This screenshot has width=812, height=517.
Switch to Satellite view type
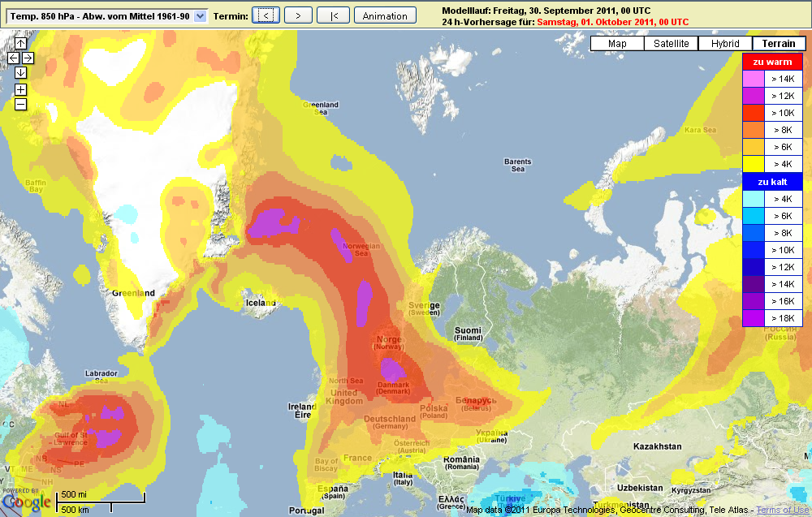(x=672, y=44)
